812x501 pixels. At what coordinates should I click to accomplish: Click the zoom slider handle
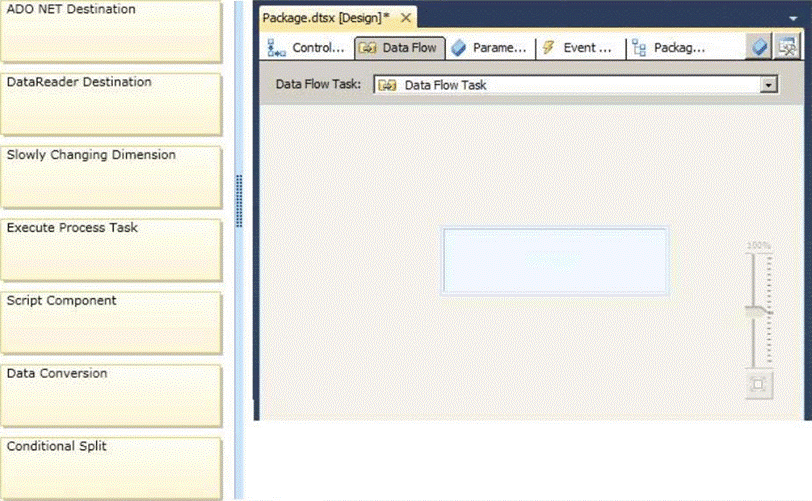(759, 313)
